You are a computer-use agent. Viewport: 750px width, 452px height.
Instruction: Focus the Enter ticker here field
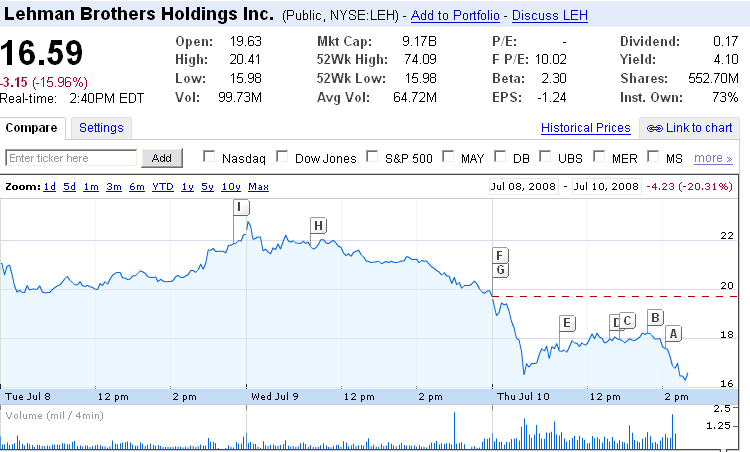pos(71,158)
